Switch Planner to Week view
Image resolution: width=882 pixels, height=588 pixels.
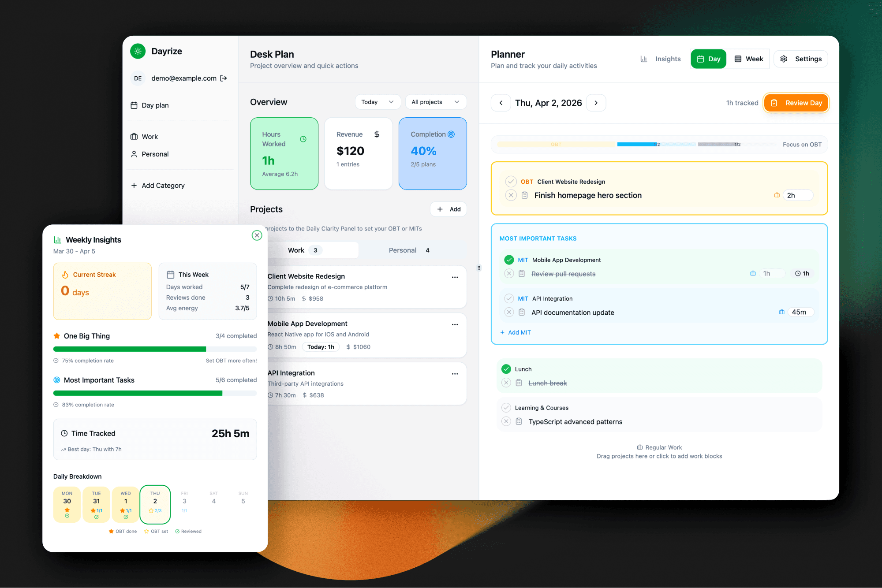point(748,59)
